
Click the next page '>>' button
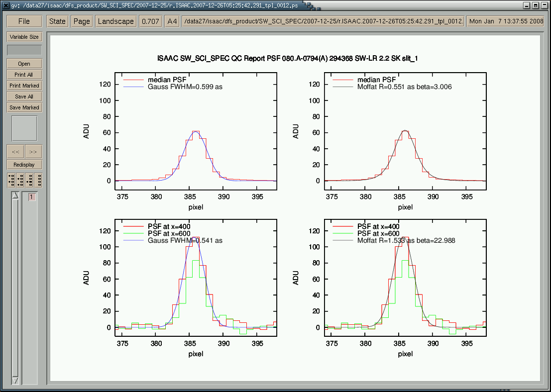33,152
